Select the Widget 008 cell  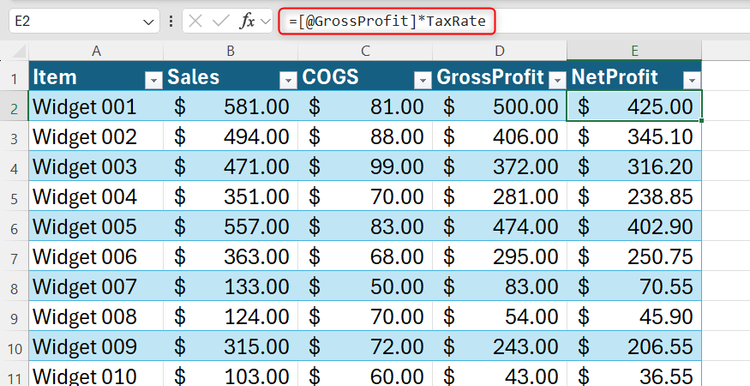[96, 316]
